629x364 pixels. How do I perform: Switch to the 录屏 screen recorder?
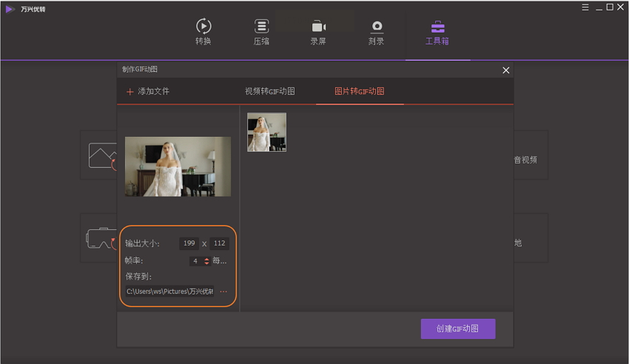pos(318,33)
